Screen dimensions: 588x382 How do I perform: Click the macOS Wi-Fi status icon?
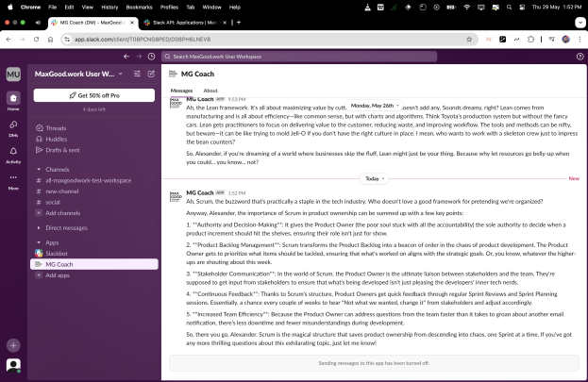coord(466,8)
